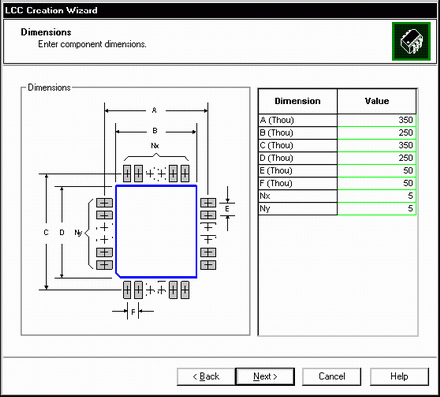440x397 pixels.
Task: Click the Value column header
Action: tap(377, 101)
